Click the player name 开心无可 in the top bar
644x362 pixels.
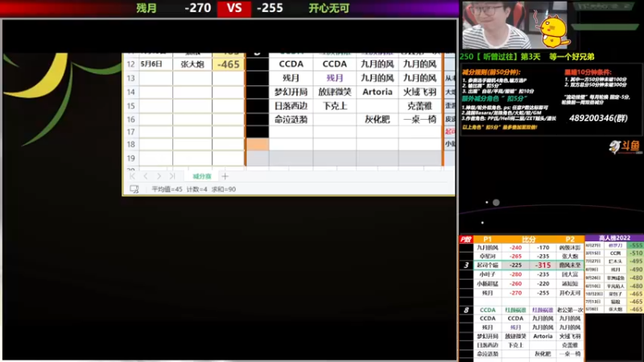coord(329,8)
